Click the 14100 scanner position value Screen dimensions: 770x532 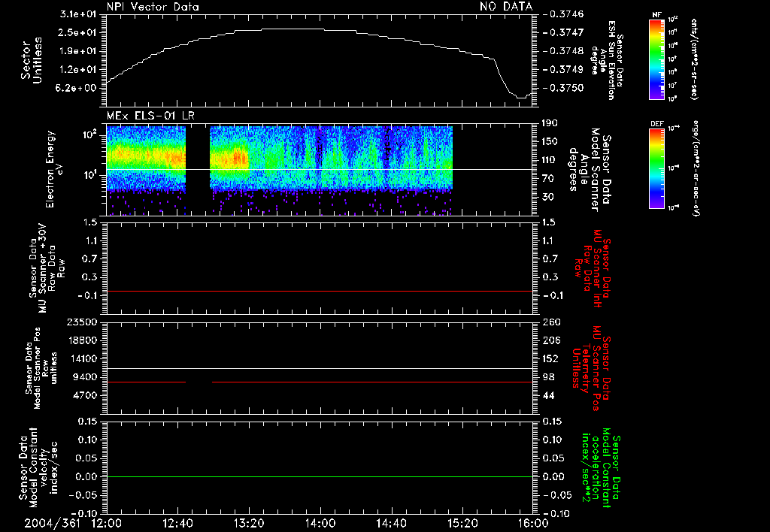click(x=82, y=358)
